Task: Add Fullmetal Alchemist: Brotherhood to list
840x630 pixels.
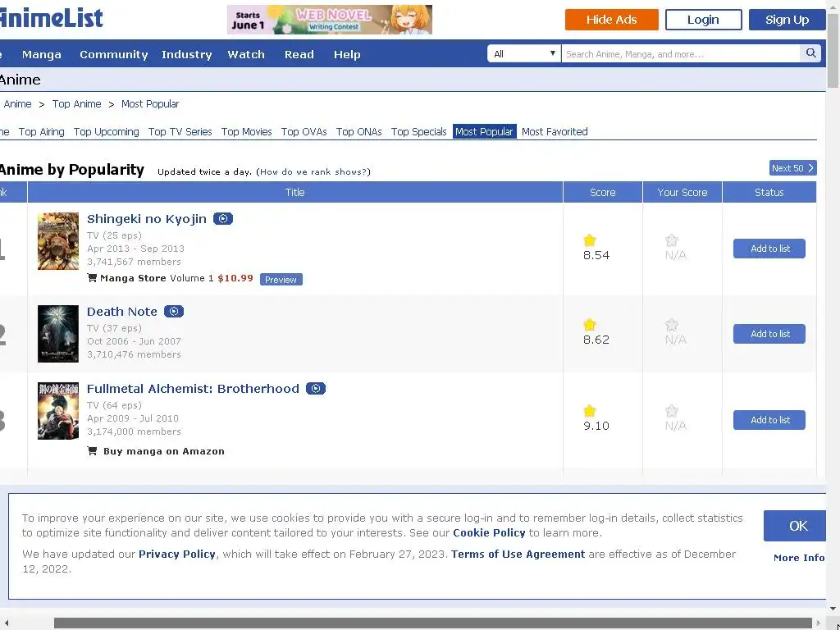Action: [x=769, y=420]
